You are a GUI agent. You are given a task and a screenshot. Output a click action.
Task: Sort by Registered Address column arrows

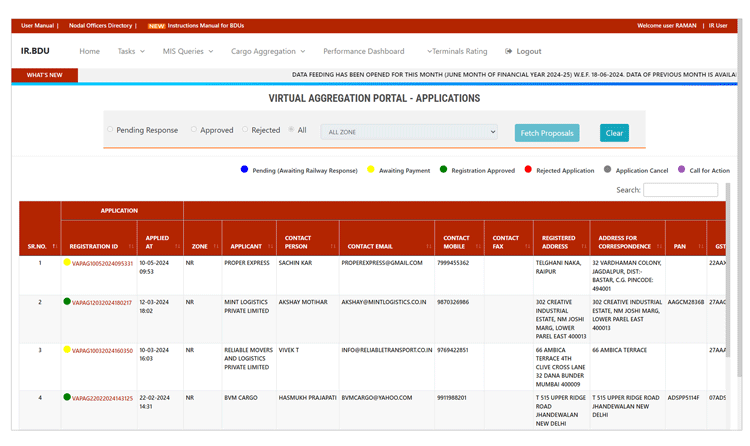pos(584,246)
